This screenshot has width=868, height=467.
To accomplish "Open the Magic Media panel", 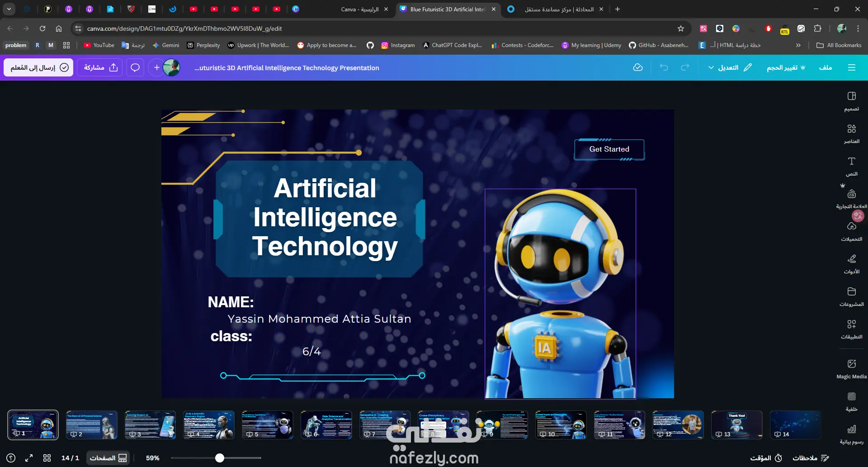I will point(851,369).
